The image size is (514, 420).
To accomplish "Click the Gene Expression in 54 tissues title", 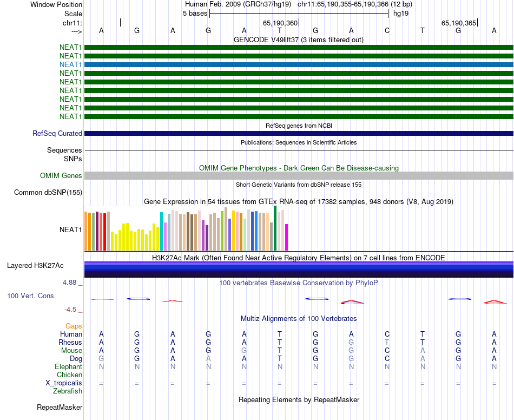I will [299, 202].
